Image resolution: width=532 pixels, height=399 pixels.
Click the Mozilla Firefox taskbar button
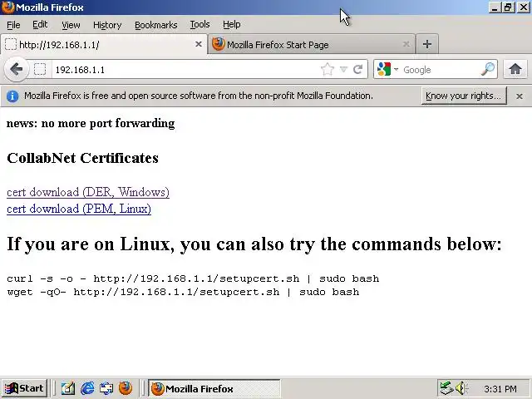(x=214, y=388)
